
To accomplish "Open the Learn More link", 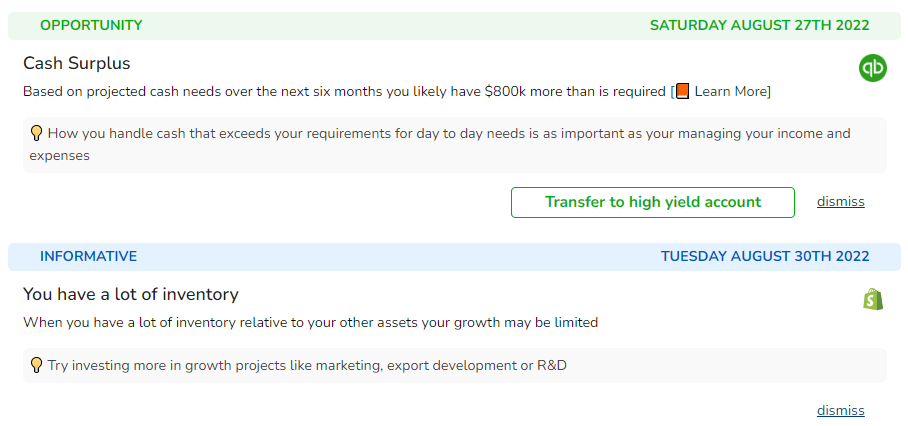I will pyautogui.click(x=731, y=91).
